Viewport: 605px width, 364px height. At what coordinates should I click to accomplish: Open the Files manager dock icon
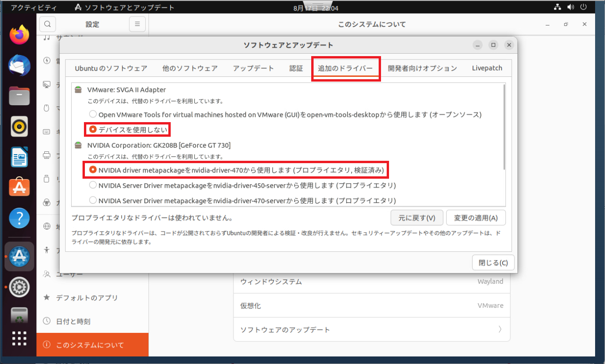[x=19, y=96]
